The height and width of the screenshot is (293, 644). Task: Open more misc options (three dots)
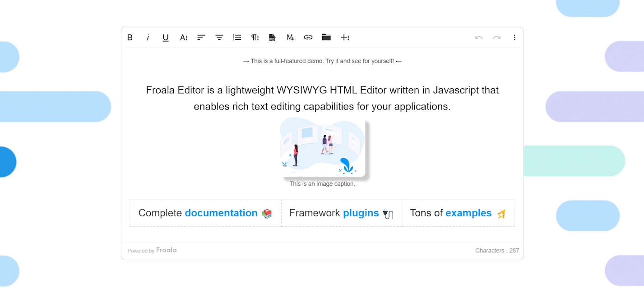coord(514,37)
